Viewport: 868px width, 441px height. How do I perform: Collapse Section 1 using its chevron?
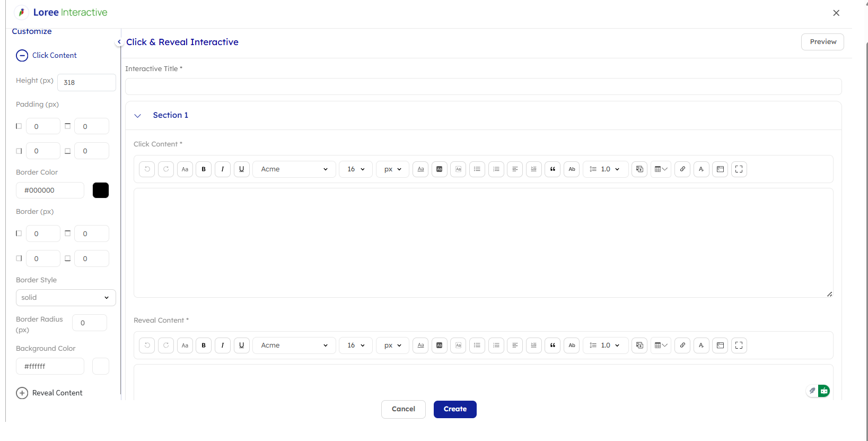tap(138, 116)
